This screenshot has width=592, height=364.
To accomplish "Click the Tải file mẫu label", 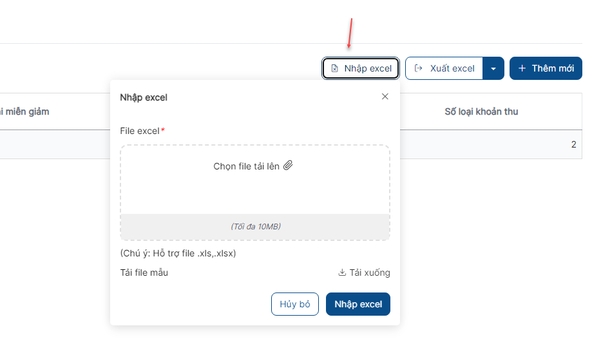I will tap(144, 273).
